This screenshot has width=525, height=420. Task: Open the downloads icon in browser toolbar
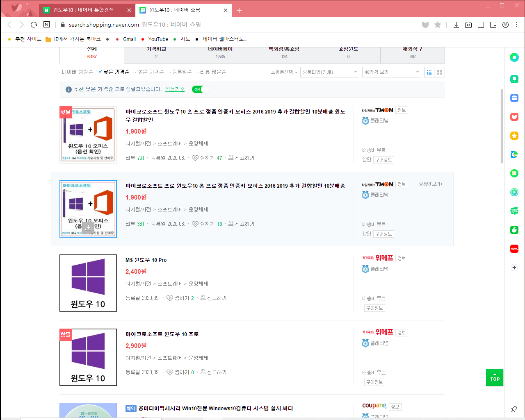456,25
